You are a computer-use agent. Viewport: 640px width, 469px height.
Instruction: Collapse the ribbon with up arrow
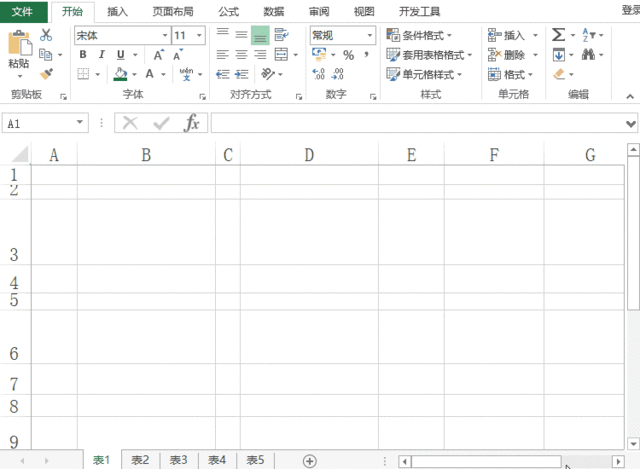(630, 97)
